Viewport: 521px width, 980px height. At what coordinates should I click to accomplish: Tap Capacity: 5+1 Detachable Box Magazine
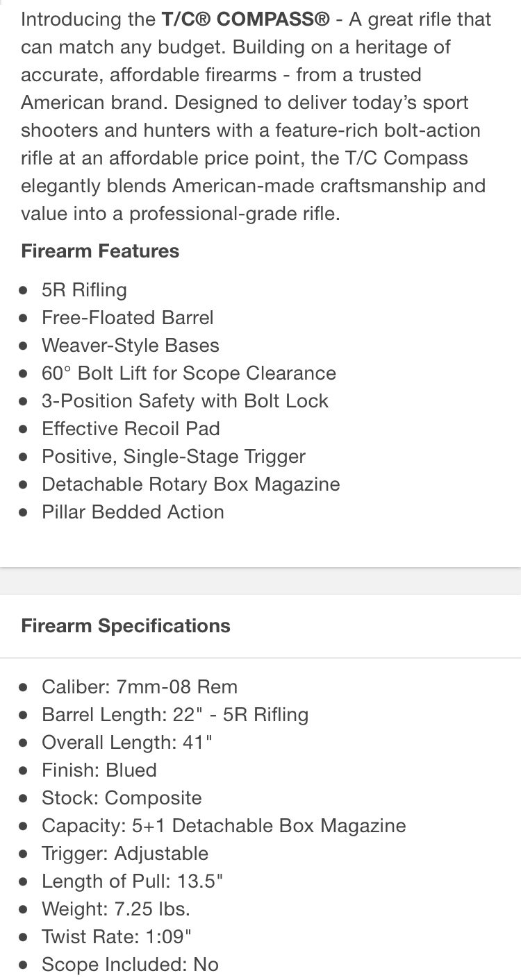(224, 826)
